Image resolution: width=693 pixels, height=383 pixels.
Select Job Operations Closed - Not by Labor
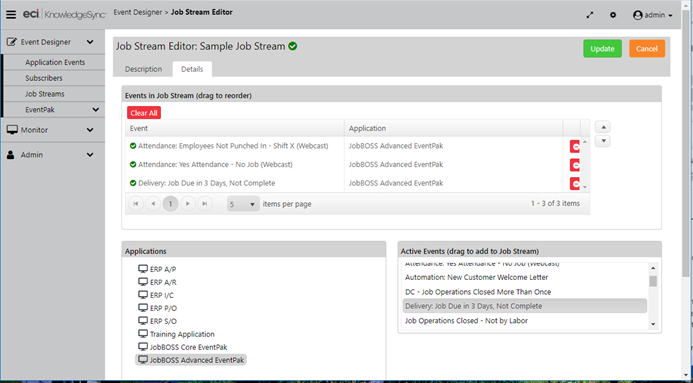click(x=525, y=321)
